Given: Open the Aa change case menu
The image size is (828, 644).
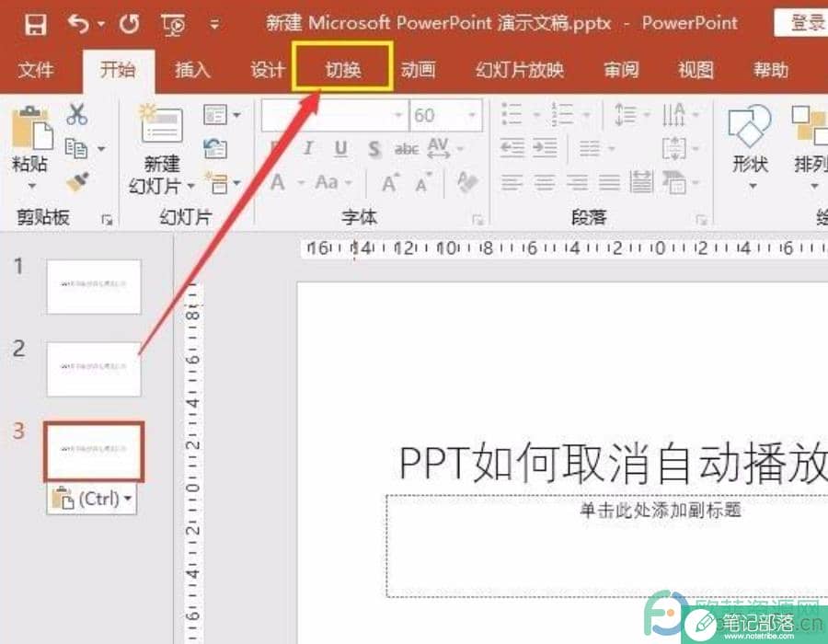Looking at the screenshot, I should click(x=333, y=183).
